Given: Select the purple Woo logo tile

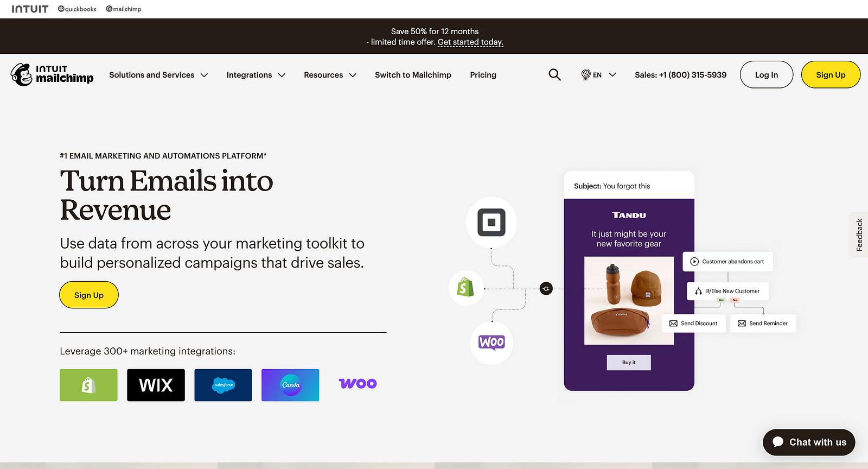Looking at the screenshot, I should [358, 384].
